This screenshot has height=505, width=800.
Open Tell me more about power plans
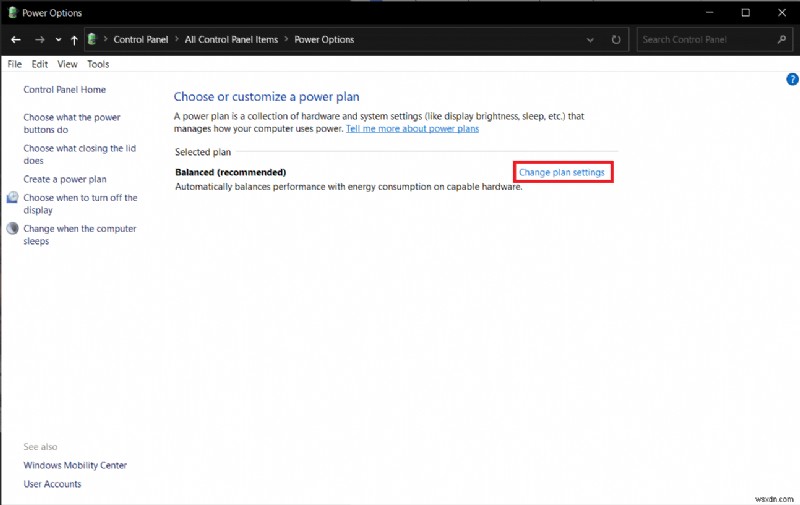pos(412,129)
